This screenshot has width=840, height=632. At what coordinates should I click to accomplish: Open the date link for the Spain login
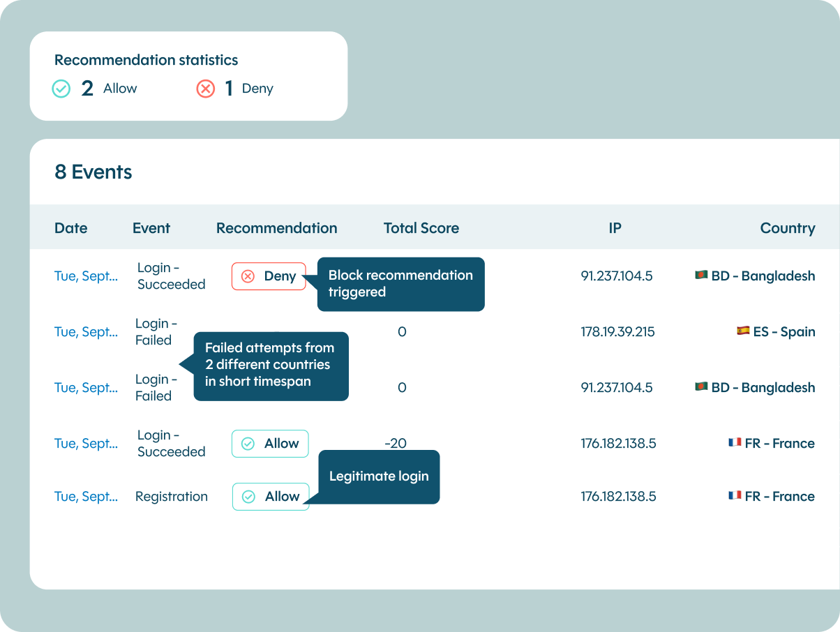click(x=86, y=332)
